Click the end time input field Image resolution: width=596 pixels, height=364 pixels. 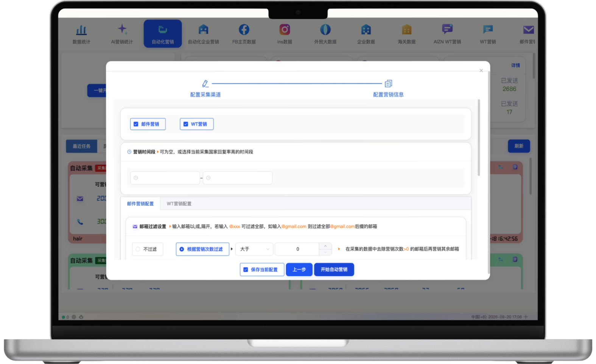[x=238, y=178]
